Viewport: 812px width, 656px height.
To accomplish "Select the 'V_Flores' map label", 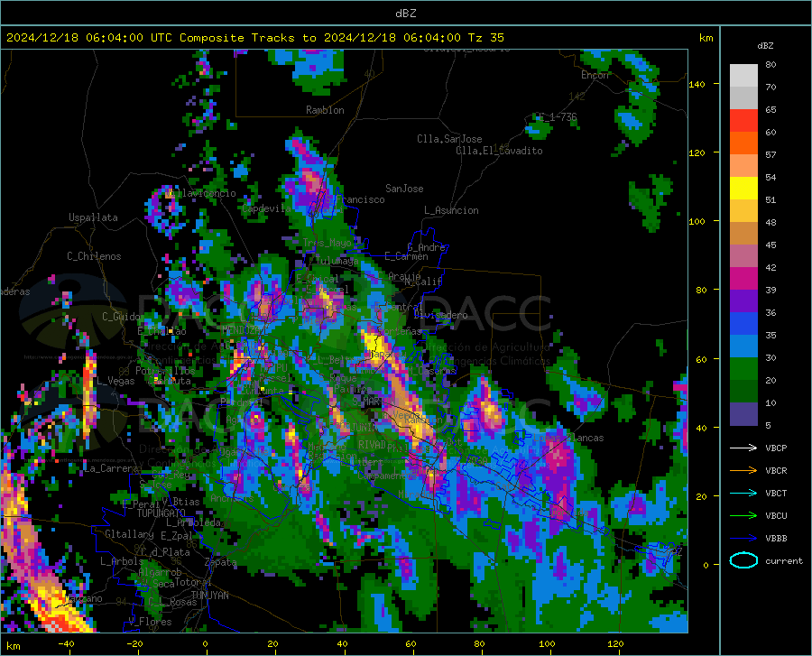I will 150,622.
